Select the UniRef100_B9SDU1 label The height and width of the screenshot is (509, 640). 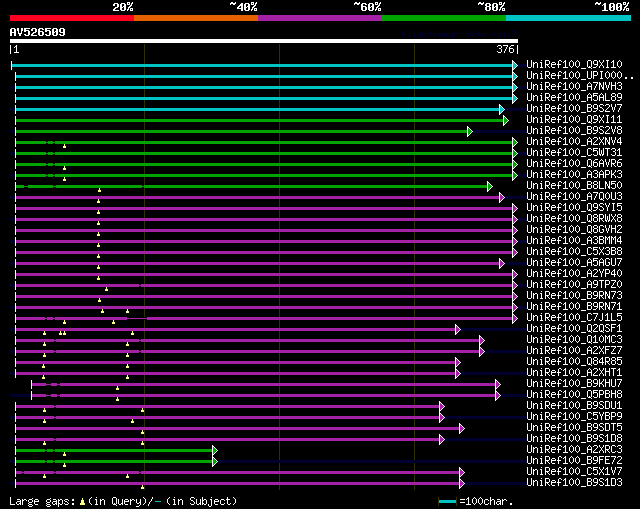point(574,406)
